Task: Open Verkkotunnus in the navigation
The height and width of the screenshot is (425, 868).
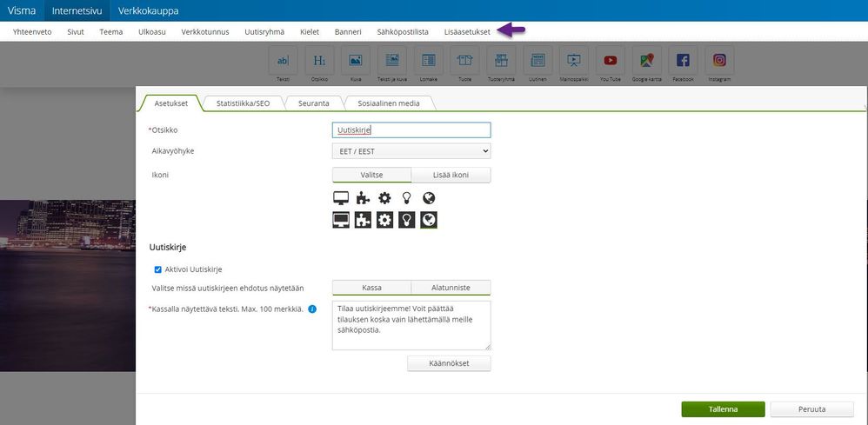Action: pos(205,32)
